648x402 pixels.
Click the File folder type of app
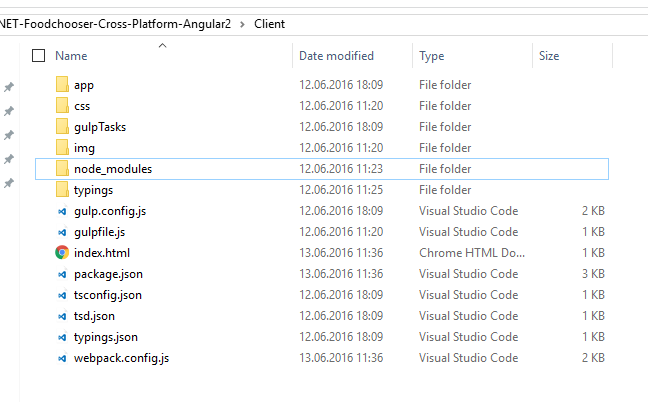pyautogui.click(x=445, y=85)
